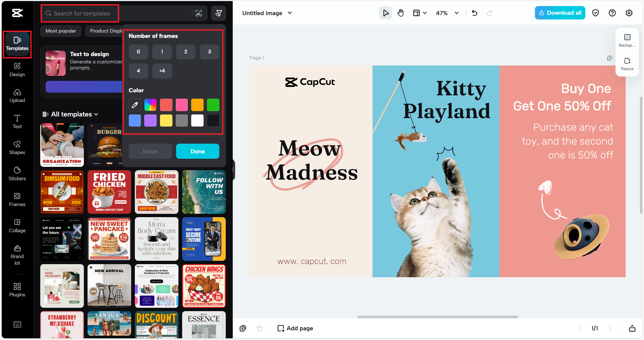Click the template filter icon
Screen dimensions: 644x340
point(218,13)
